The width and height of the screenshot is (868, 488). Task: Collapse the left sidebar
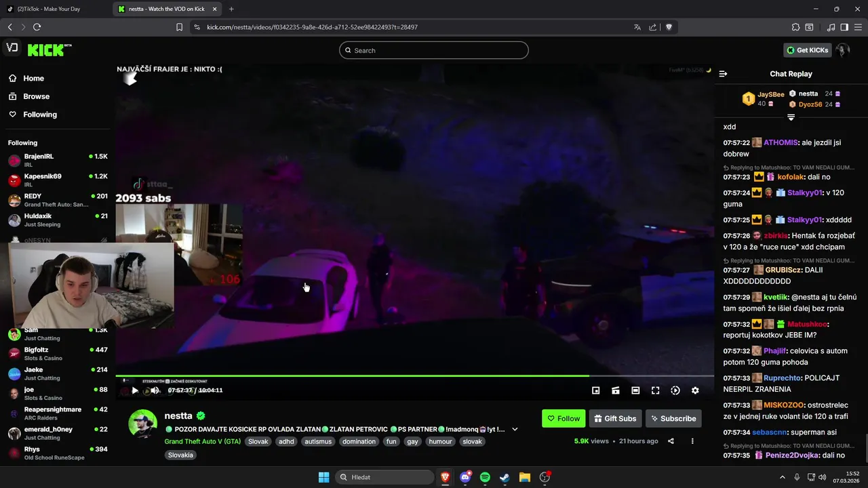(x=12, y=47)
